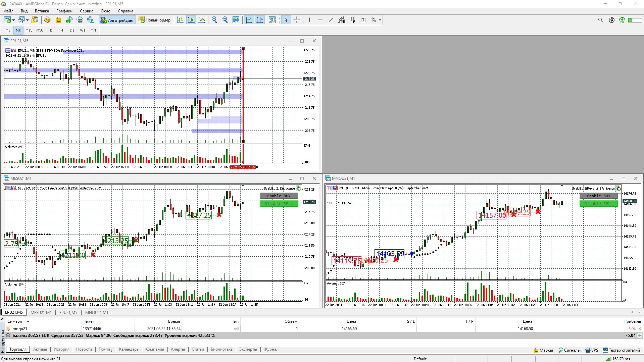Select the M15 timeframe
This screenshot has width=644, height=362.
pyautogui.click(x=29, y=30)
